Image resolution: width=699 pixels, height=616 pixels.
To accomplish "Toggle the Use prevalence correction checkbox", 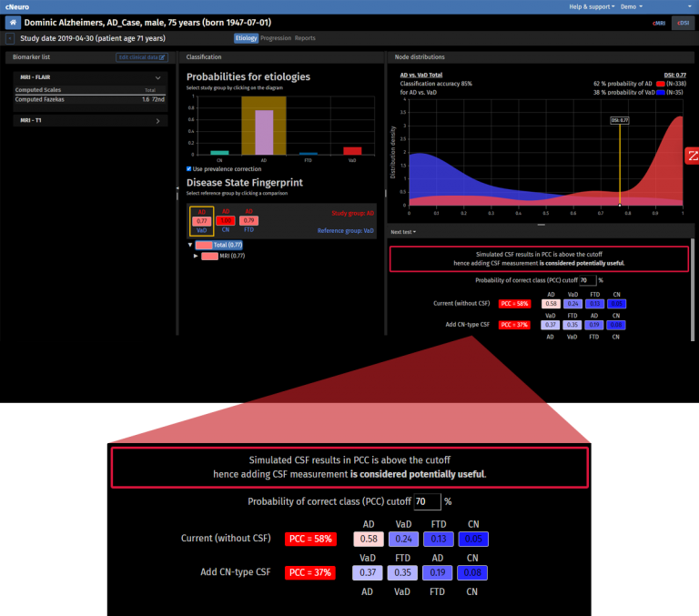I will (188, 168).
